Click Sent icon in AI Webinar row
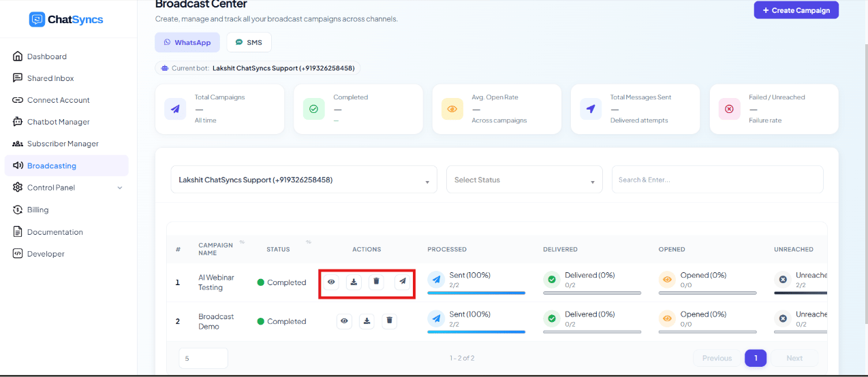Image resolution: width=868 pixels, height=377 pixels. click(x=436, y=279)
